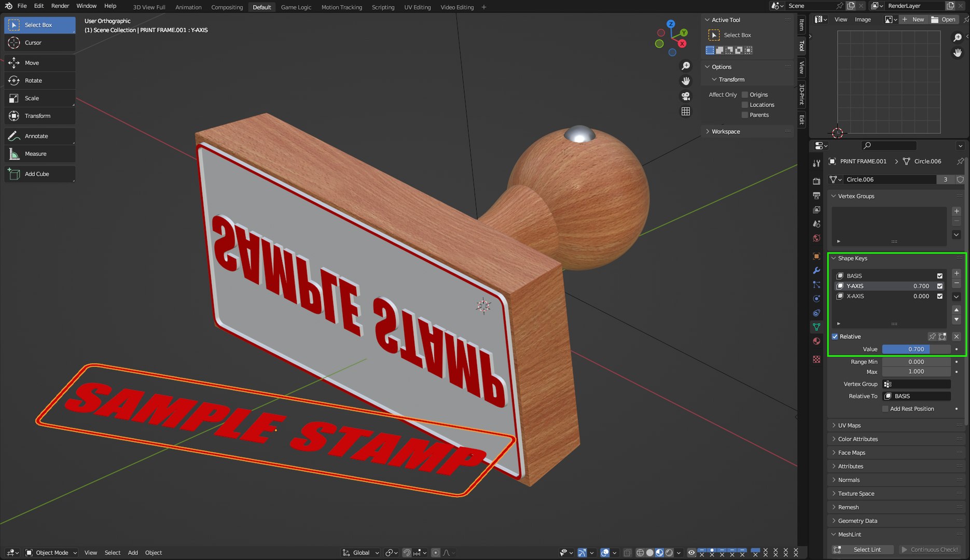Enable Affect Only Parents
The width and height of the screenshot is (970, 560).
745,115
